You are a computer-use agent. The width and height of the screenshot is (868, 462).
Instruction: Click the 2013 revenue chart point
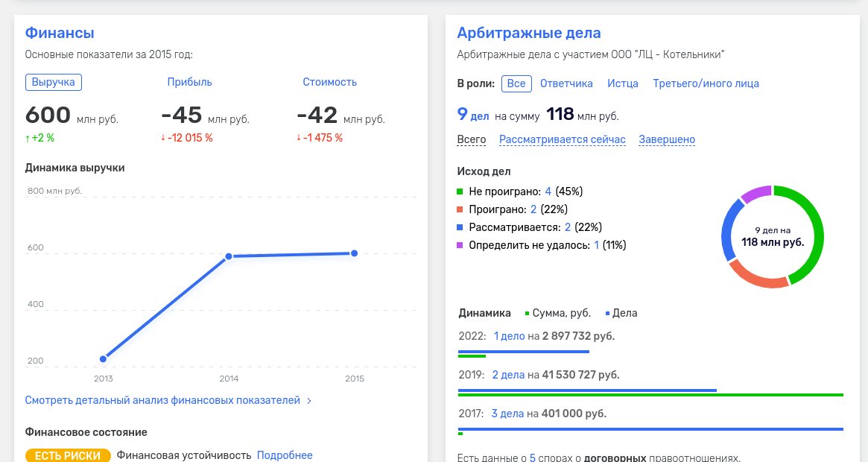pyautogui.click(x=103, y=359)
